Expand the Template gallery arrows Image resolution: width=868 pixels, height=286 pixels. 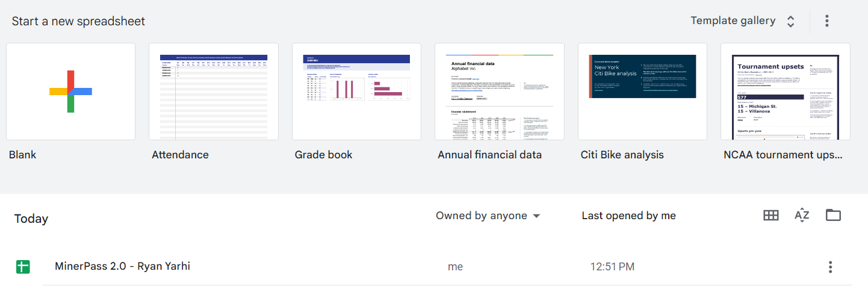[791, 22]
